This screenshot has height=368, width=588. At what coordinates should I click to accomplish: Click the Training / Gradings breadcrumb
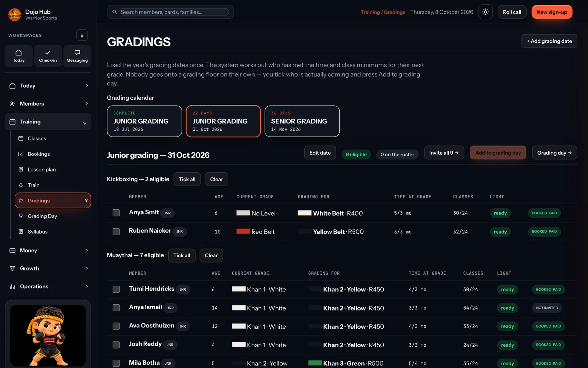tap(383, 12)
